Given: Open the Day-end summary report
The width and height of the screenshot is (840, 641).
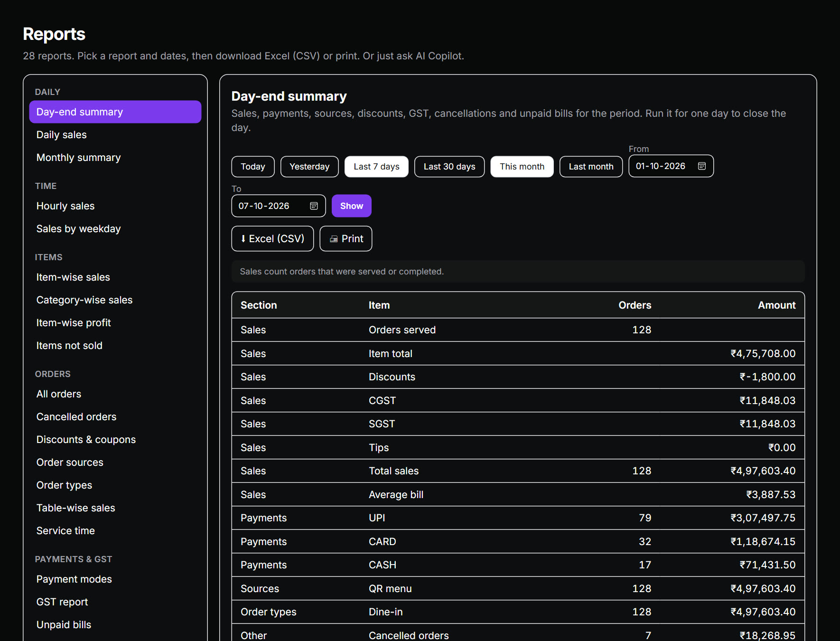Looking at the screenshot, I should click(115, 112).
